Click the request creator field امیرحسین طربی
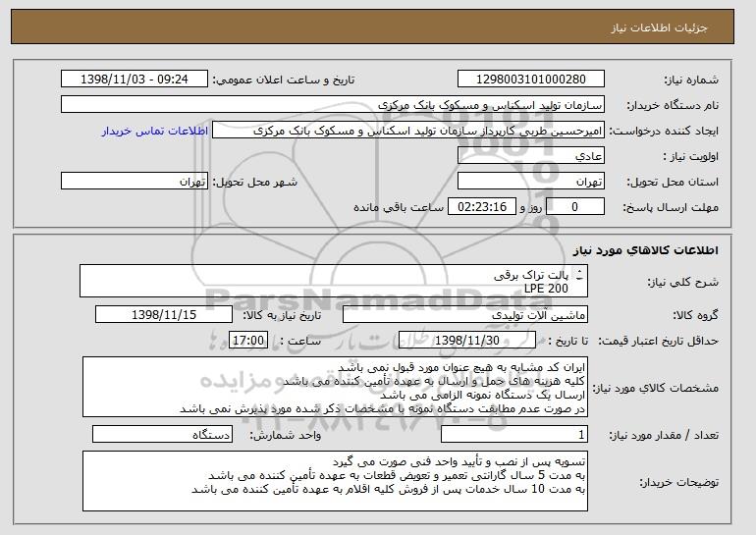The image size is (756, 535). click(x=408, y=131)
